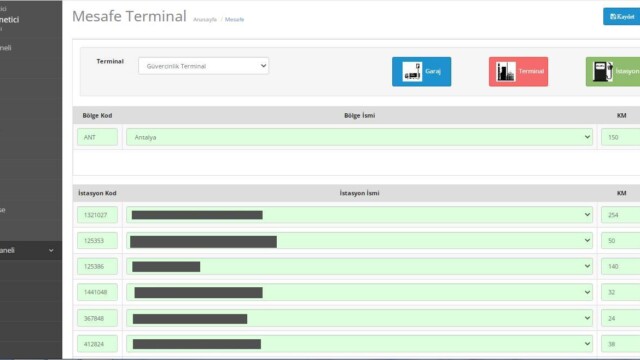The image size is (640, 360).
Task: Click station code field 1441048
Action: [98, 292]
